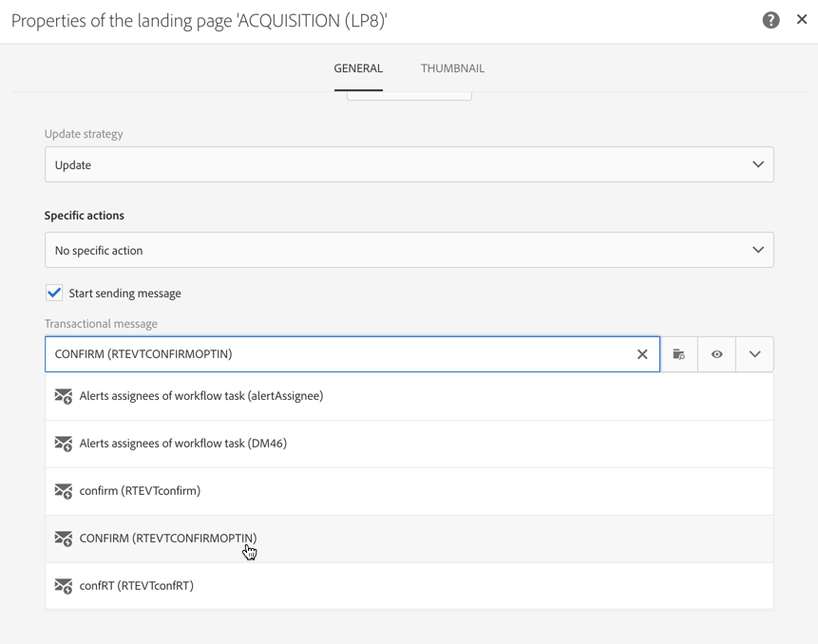The image size is (818, 644).
Task: Choose CONFIRM (RTEVTCONFIRMOPTIN) from the list
Action: pyautogui.click(x=168, y=539)
